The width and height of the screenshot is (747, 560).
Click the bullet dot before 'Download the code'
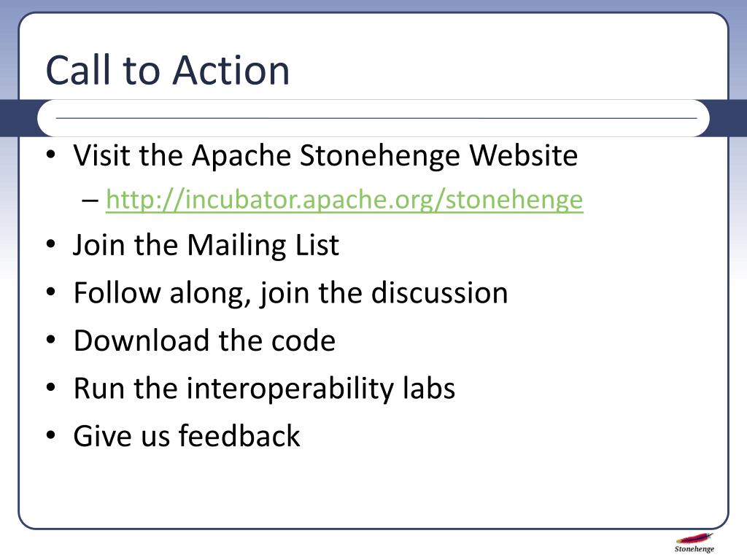[51, 340]
